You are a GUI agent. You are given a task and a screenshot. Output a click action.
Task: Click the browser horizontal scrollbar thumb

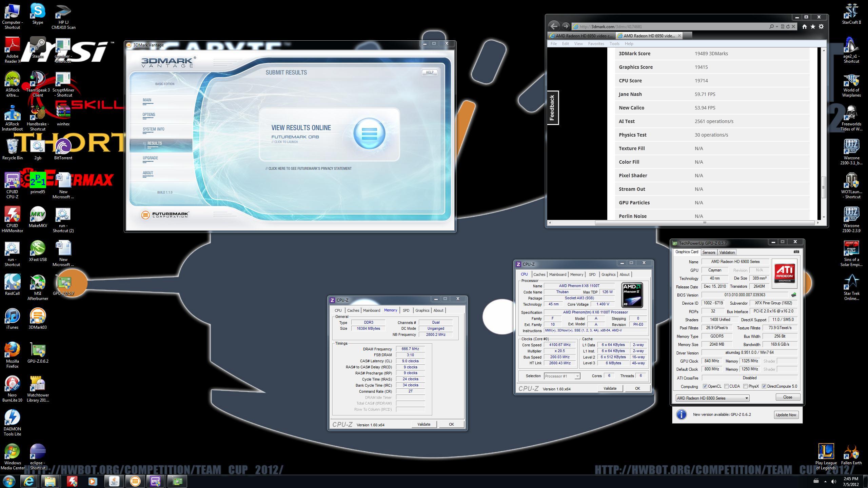[x=705, y=223]
